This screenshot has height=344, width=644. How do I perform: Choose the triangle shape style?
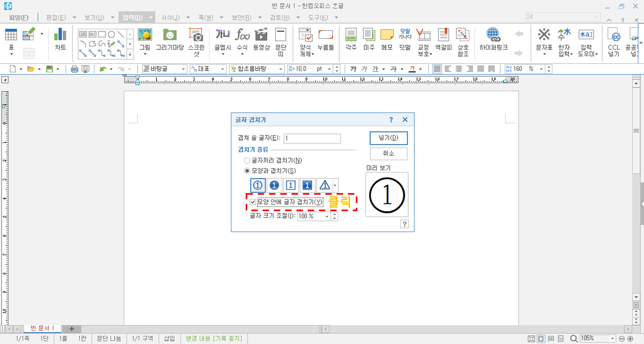[325, 185]
